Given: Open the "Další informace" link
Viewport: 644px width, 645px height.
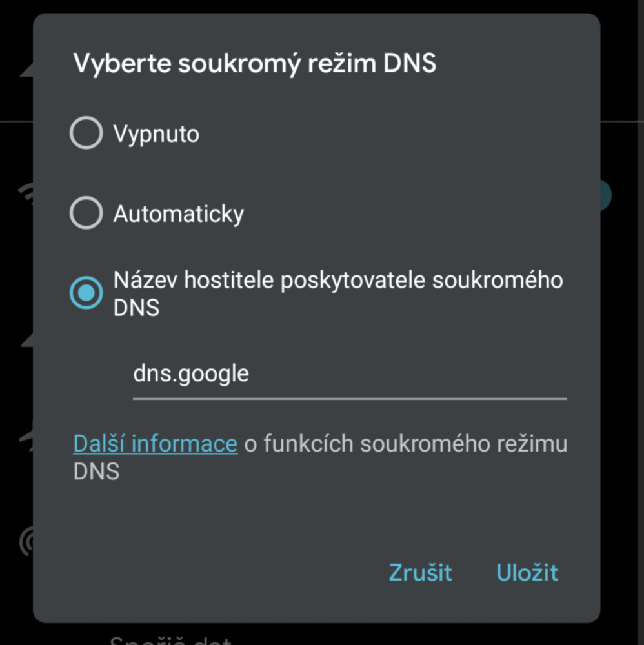Looking at the screenshot, I should [x=155, y=444].
